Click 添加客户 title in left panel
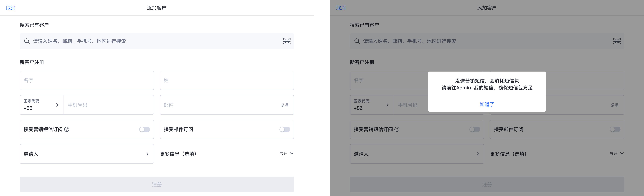This screenshot has width=644, height=196. point(157,8)
